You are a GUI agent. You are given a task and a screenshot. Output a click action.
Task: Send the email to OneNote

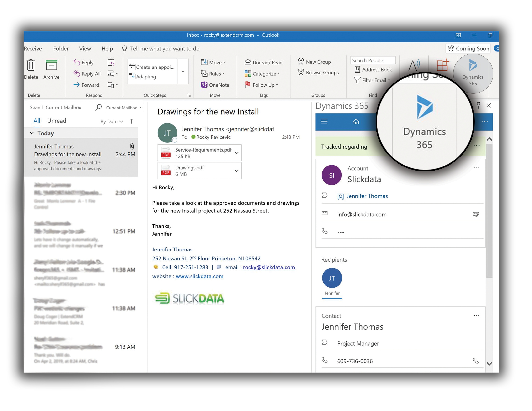215,85
